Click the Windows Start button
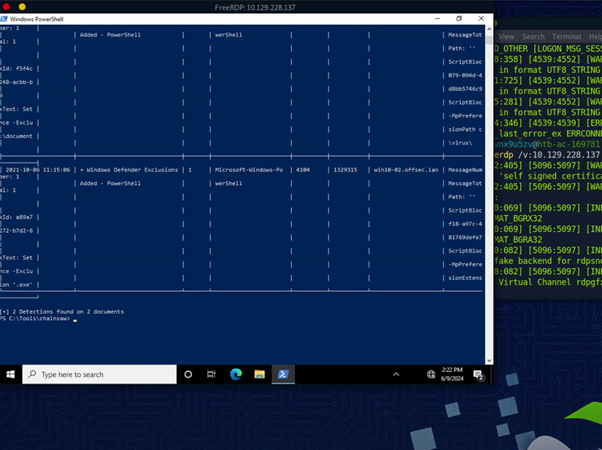 [10, 374]
